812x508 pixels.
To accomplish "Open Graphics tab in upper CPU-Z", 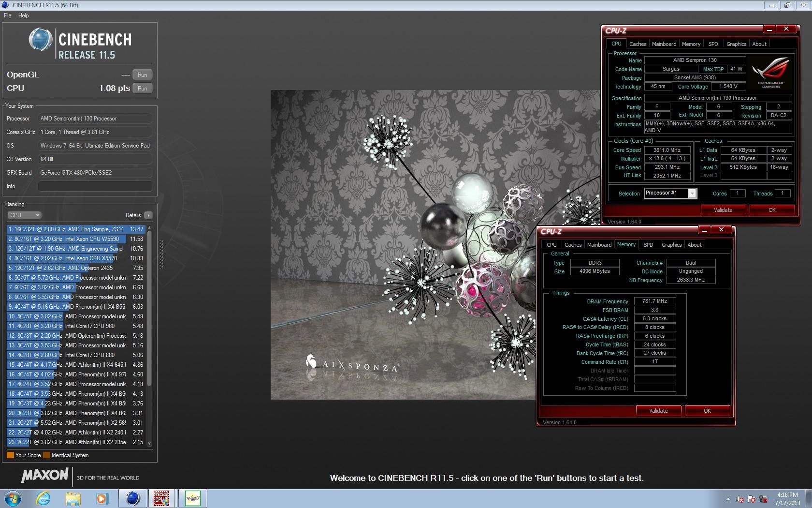I will point(736,44).
